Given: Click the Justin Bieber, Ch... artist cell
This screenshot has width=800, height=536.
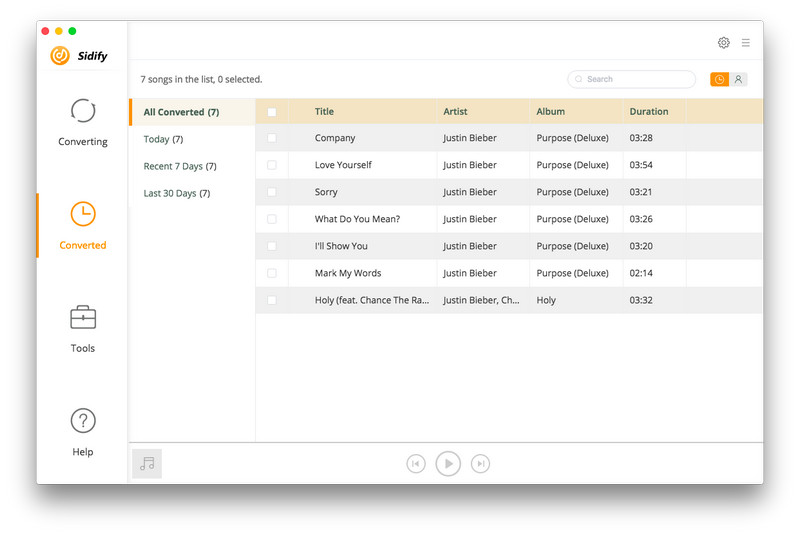Looking at the screenshot, I should pyautogui.click(x=481, y=300).
